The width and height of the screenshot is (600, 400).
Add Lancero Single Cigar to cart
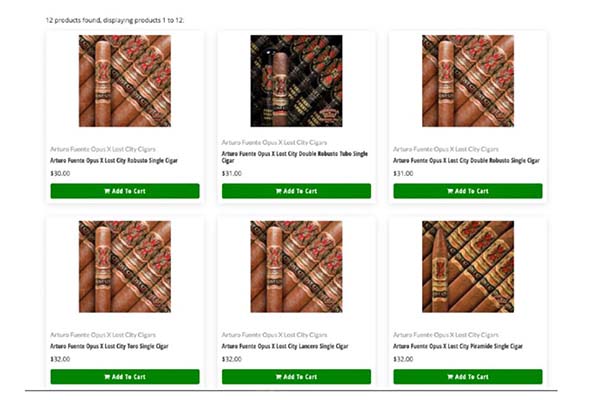(296, 377)
